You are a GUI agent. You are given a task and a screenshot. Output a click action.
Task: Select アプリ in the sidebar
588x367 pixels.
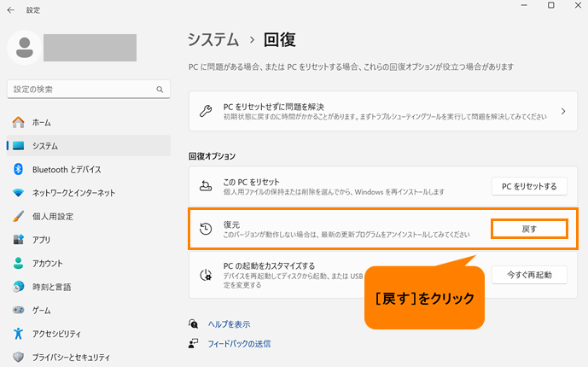click(x=41, y=240)
